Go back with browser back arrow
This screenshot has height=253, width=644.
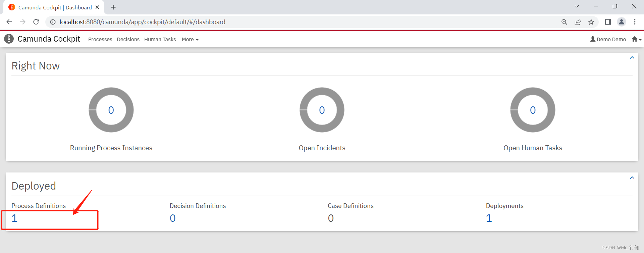click(x=9, y=22)
